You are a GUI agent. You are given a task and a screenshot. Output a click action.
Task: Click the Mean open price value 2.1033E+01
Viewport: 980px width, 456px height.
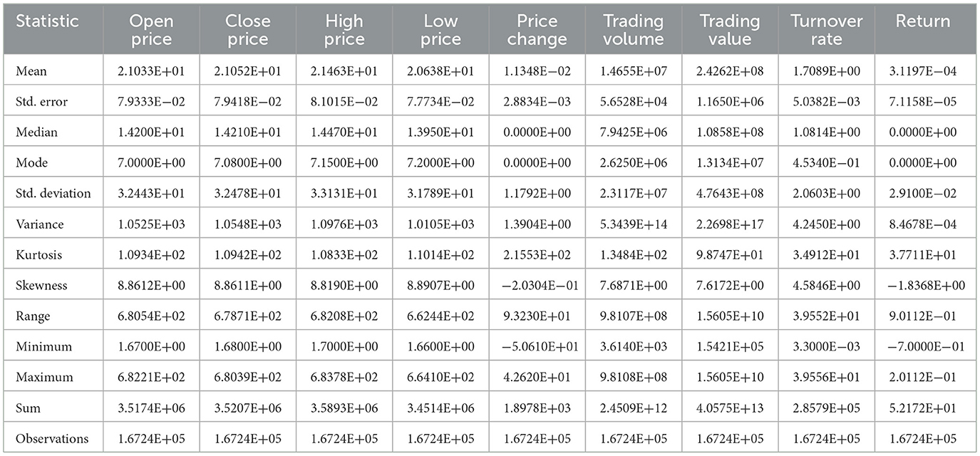(x=151, y=71)
